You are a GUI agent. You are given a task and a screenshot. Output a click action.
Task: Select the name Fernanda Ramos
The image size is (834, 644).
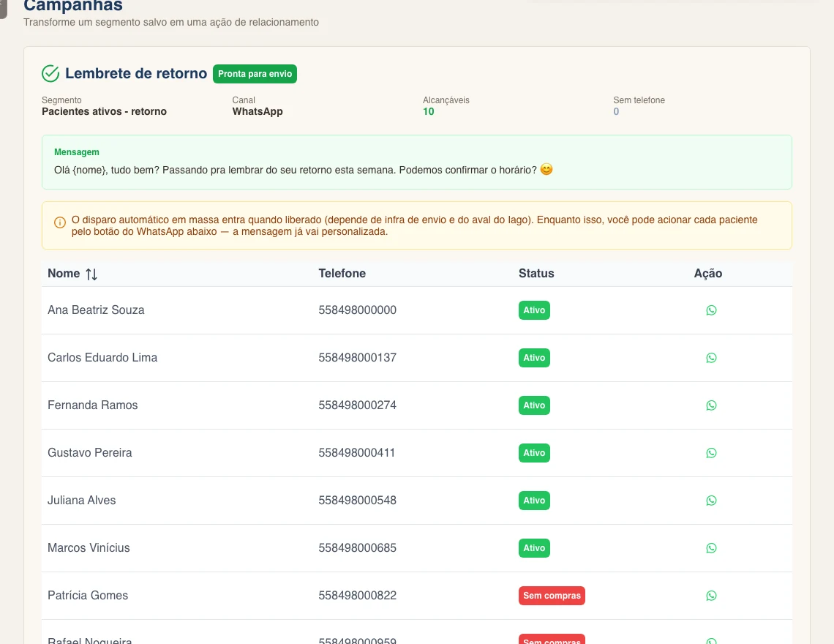93,405
